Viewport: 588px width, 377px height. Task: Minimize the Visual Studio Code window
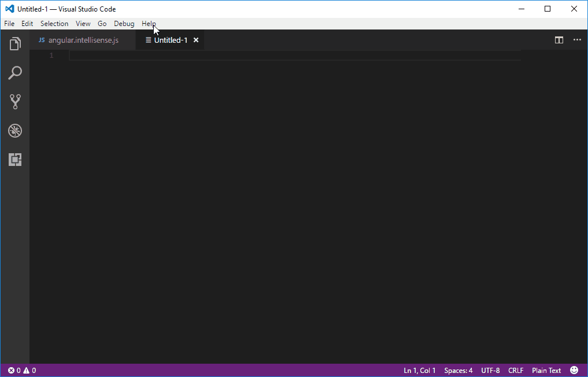click(x=521, y=9)
